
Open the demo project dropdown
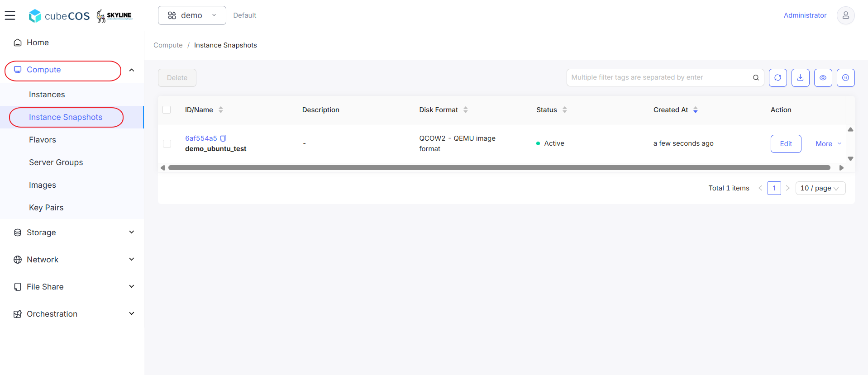(x=192, y=15)
